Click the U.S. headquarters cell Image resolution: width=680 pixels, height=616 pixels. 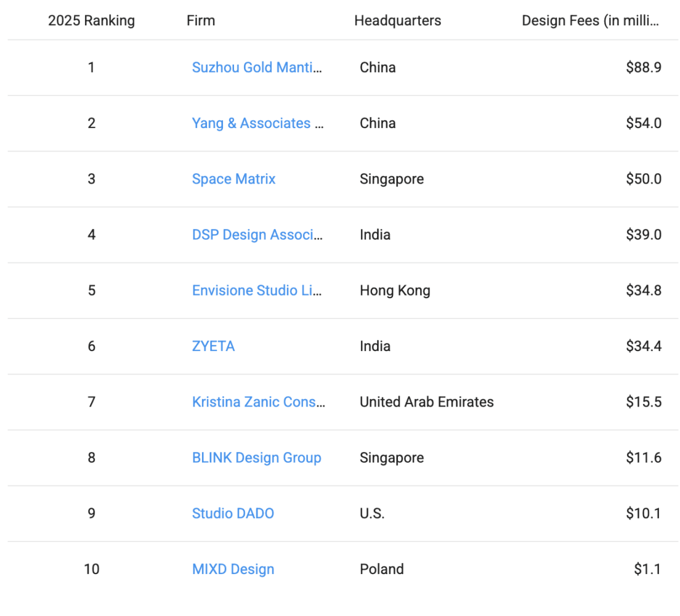point(372,514)
